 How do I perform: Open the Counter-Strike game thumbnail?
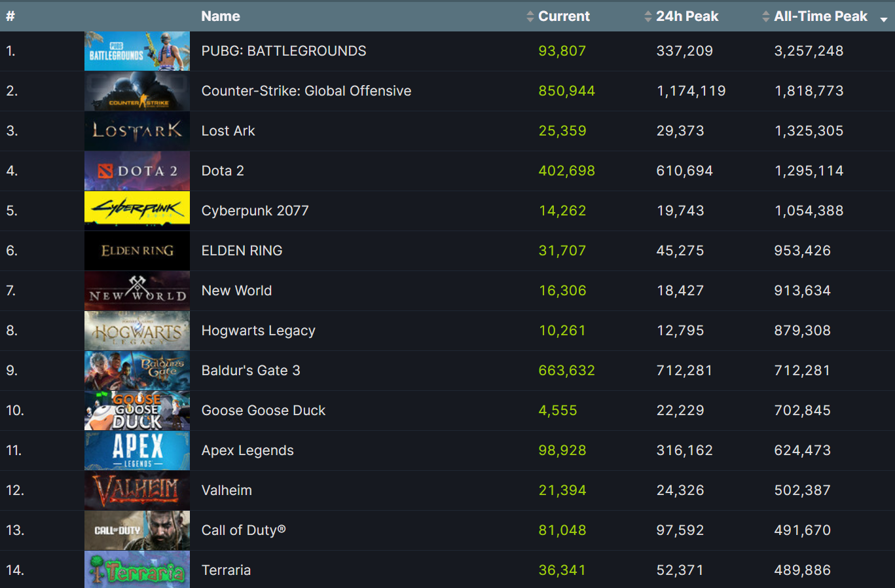click(137, 91)
